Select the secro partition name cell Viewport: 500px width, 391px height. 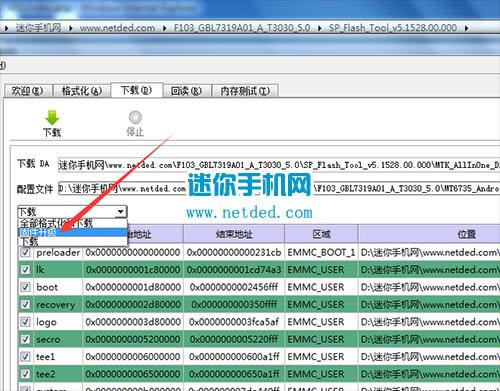click(58, 339)
